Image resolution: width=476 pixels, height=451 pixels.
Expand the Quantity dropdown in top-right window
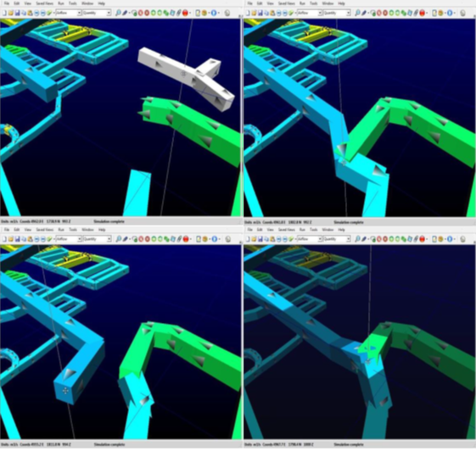[337, 13]
